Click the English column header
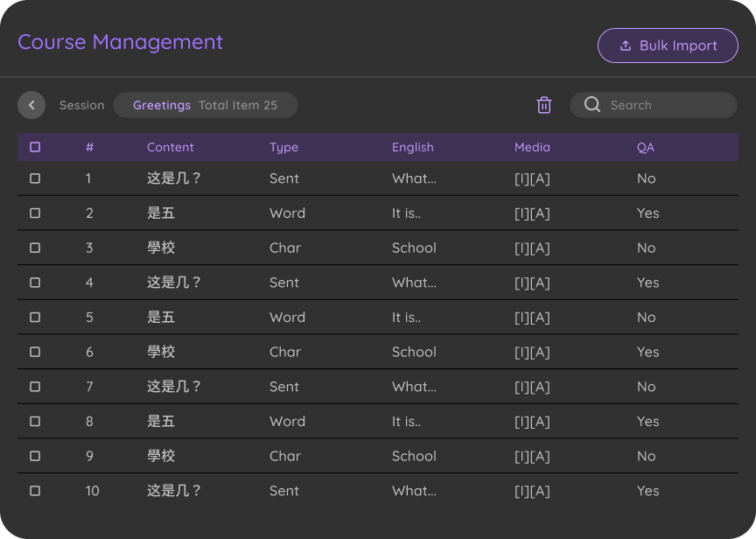 click(413, 148)
